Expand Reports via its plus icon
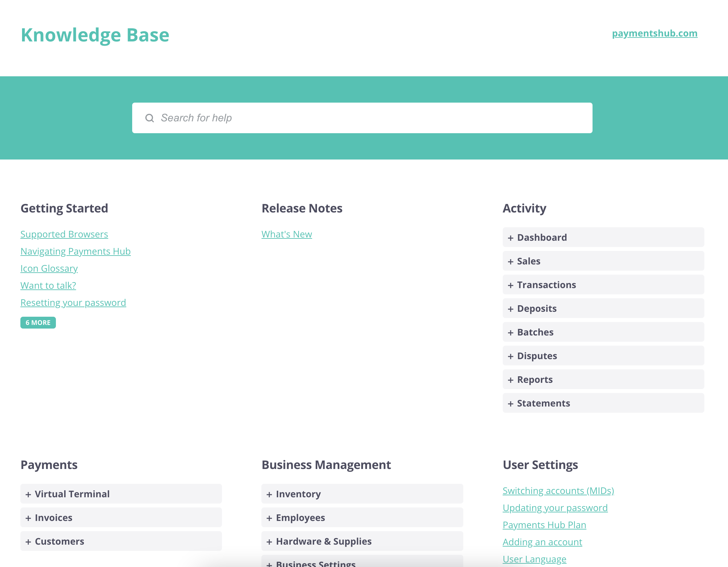Viewport: 728px width, 567px height. point(511,379)
